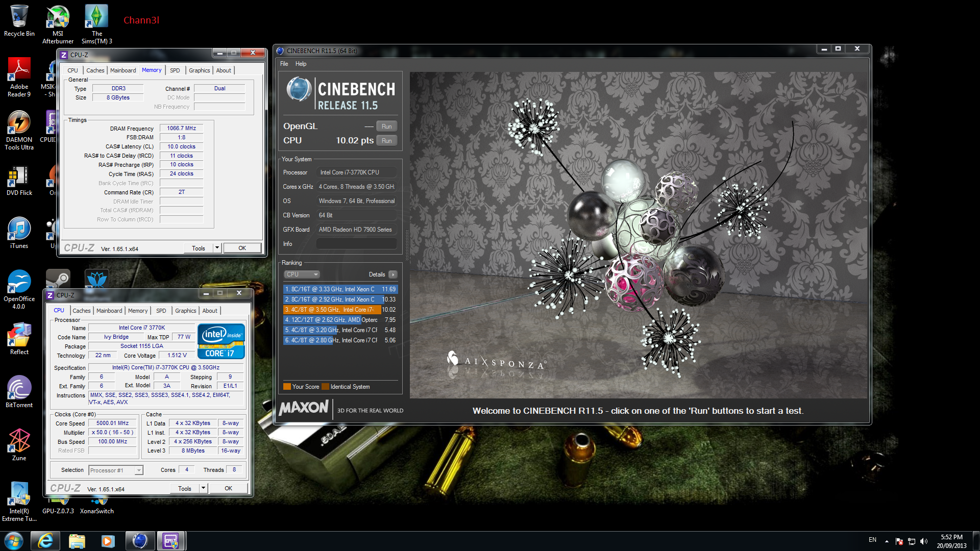Expand ranking Details arrow in Cinebench
Viewport: 980px width, 551px height.
coord(393,274)
